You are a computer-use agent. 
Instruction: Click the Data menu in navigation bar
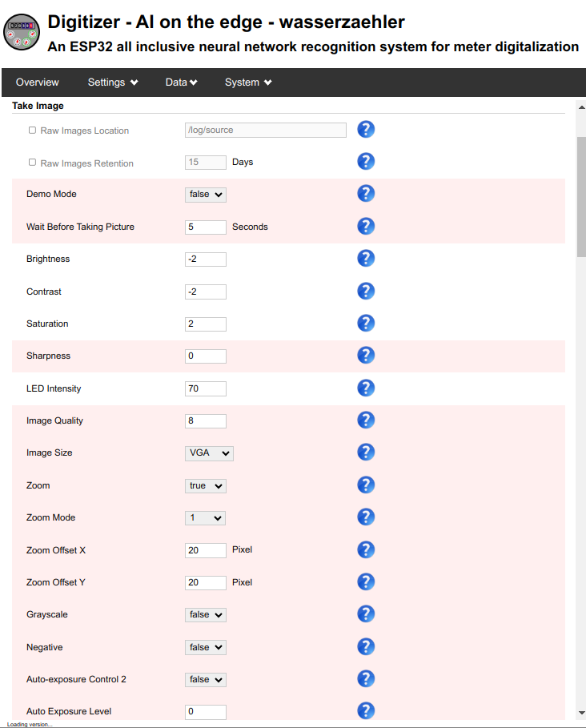click(182, 82)
